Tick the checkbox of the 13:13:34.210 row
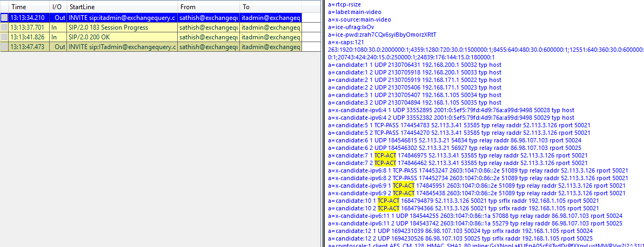This screenshot has height=247, width=644. coord(4,18)
